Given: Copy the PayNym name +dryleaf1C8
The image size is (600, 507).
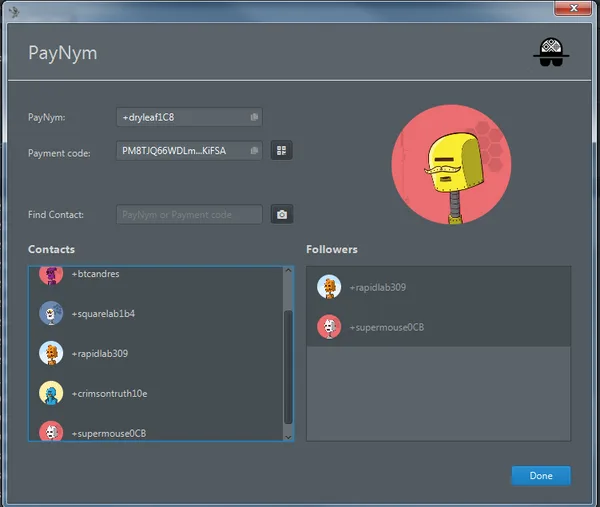Looking at the screenshot, I should pyautogui.click(x=254, y=117).
